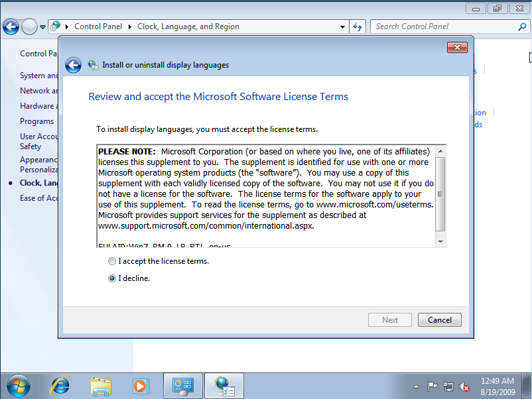
Task: Click the address bar refresh button
Action: click(358, 27)
